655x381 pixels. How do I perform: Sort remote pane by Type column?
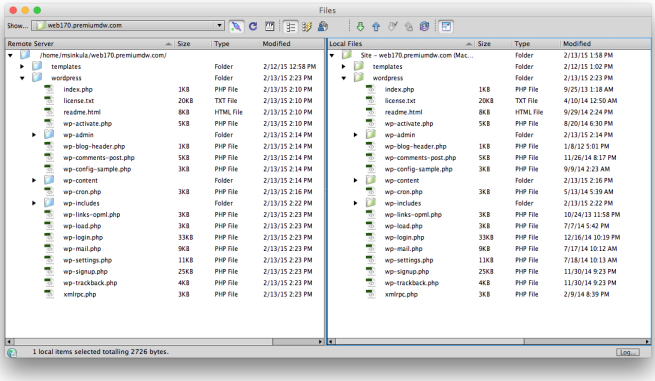click(x=235, y=43)
